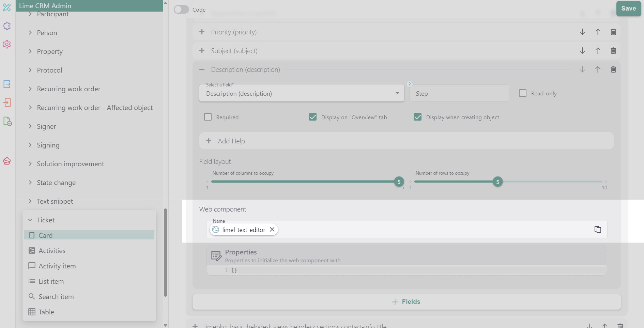Expand the Priority (priority) field section
The width and height of the screenshot is (644, 328).
202,32
